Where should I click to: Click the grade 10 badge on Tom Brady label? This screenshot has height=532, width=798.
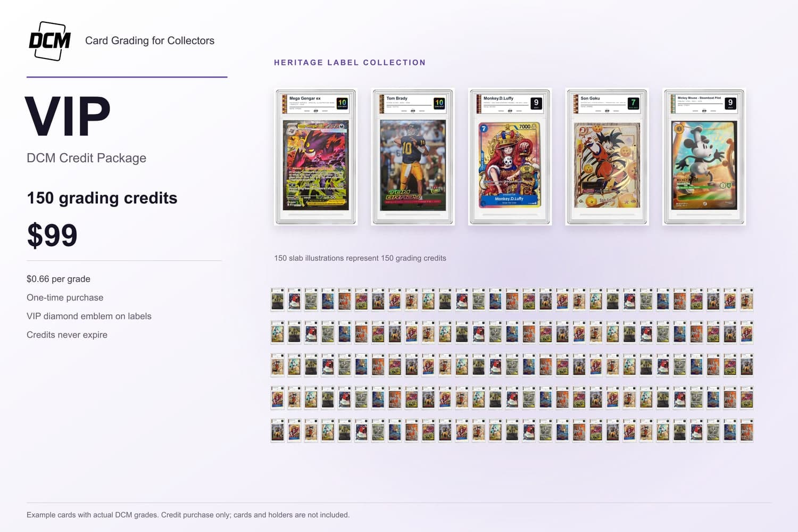pyautogui.click(x=439, y=103)
